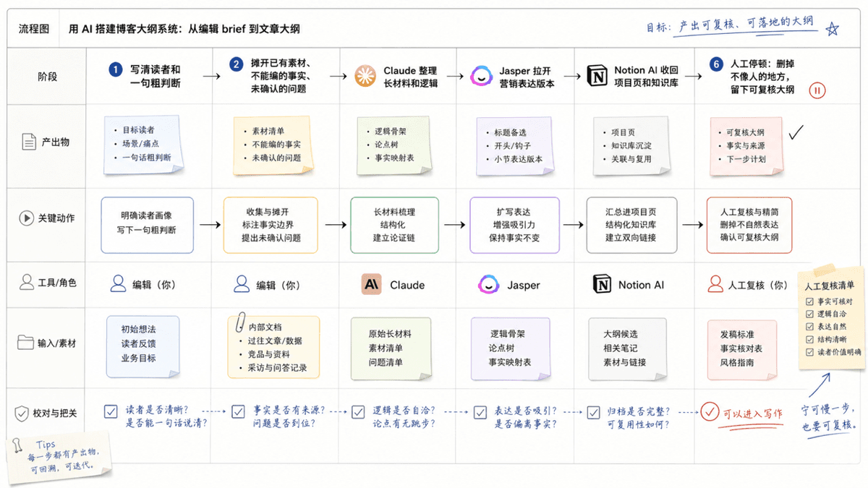The width and height of the screenshot is (868, 488).
Task: Select the 校对与把关 row header text
Action: coord(55,414)
